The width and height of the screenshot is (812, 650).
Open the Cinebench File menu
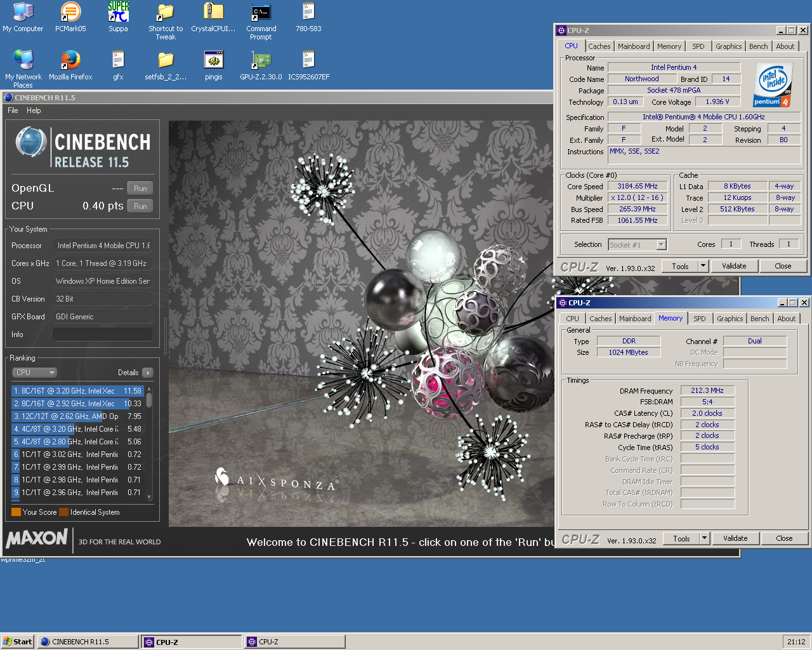pyautogui.click(x=13, y=110)
